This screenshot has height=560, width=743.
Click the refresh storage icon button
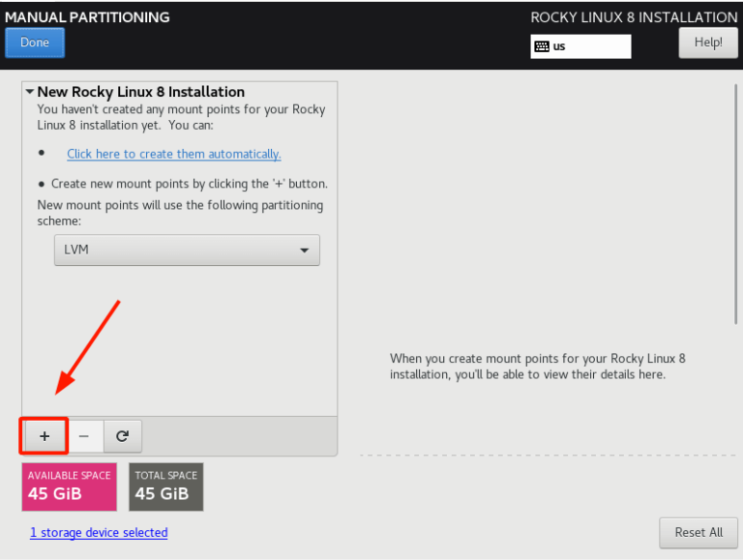[123, 436]
